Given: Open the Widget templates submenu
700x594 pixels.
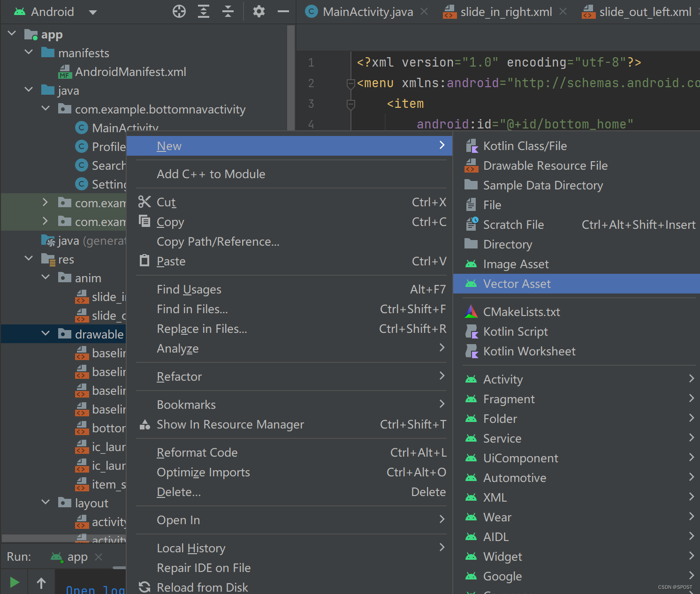Looking at the screenshot, I should click(577, 556).
